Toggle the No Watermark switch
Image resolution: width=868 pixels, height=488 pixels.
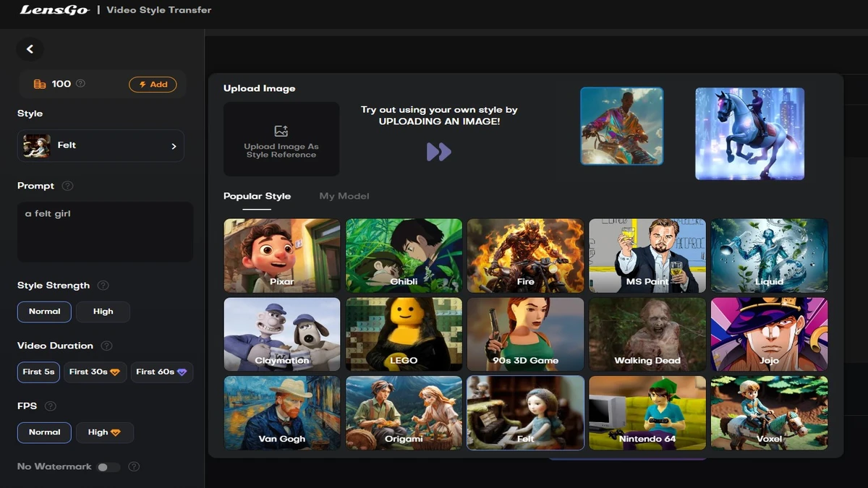click(109, 467)
